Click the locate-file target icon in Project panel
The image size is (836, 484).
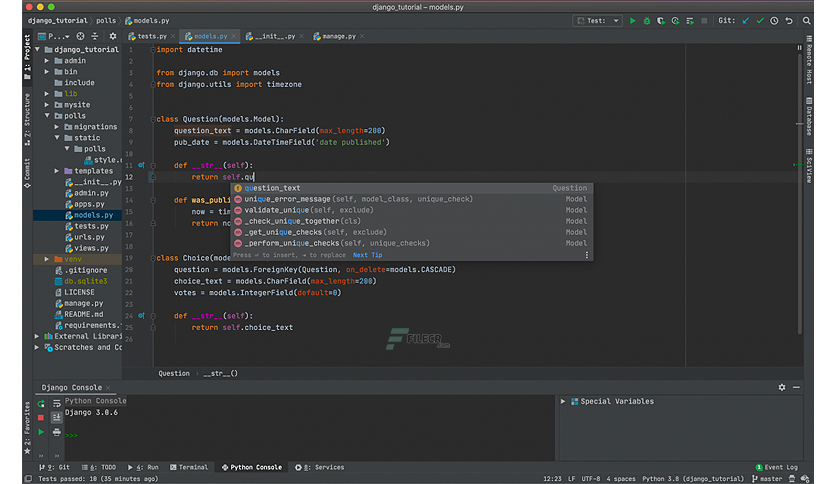pos(80,36)
